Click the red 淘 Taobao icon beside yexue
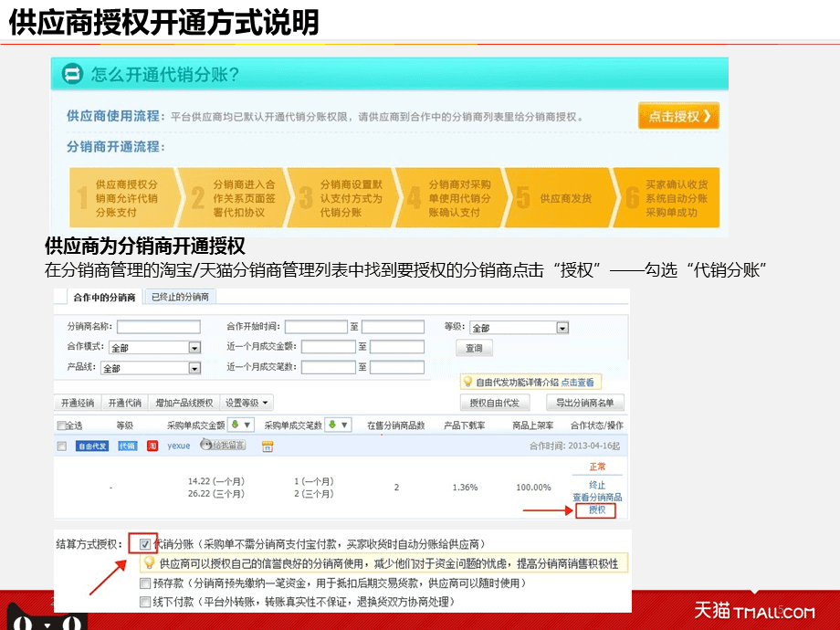The height and width of the screenshot is (630, 840). (x=152, y=446)
